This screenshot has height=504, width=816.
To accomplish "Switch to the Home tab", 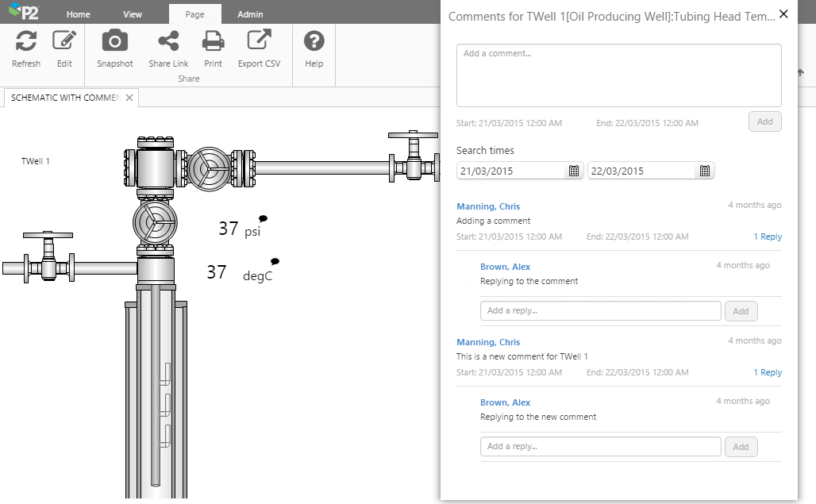I will coord(78,14).
